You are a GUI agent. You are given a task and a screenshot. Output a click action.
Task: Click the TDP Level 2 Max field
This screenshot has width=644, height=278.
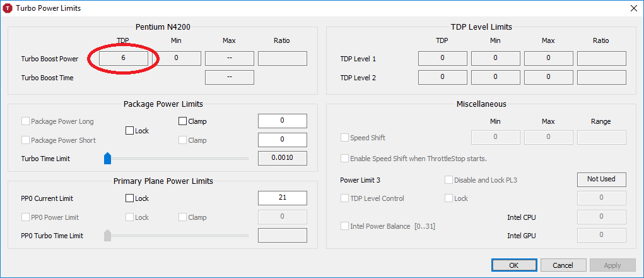[x=549, y=77]
